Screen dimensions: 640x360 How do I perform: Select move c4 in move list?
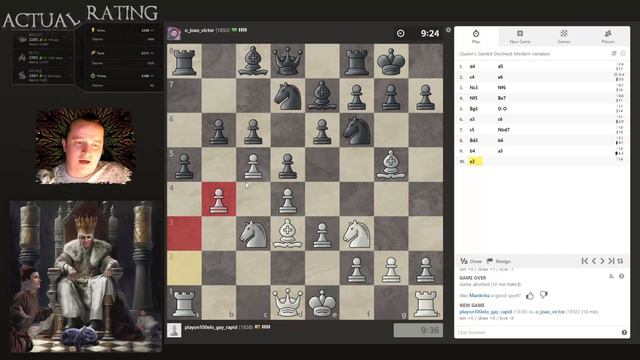472,77
